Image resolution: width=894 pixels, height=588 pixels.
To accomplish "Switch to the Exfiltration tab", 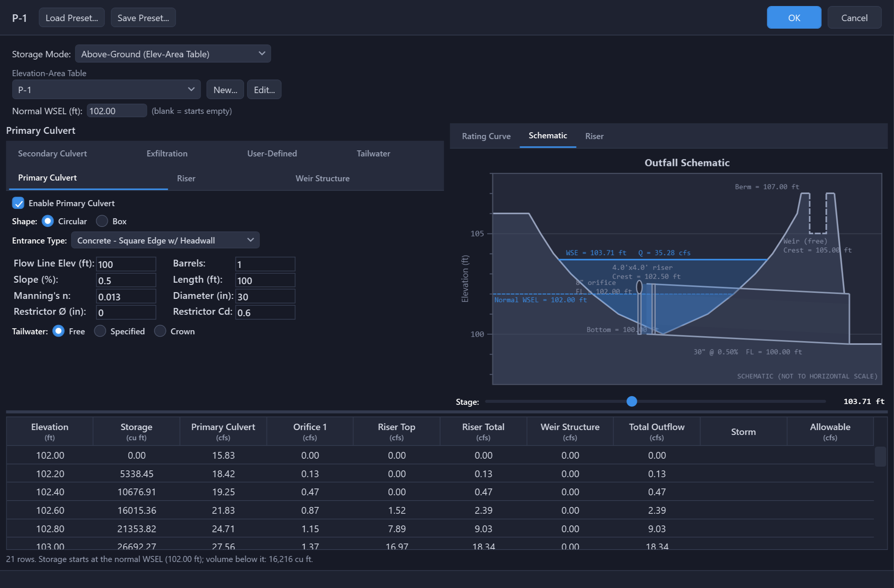I will tap(167, 154).
